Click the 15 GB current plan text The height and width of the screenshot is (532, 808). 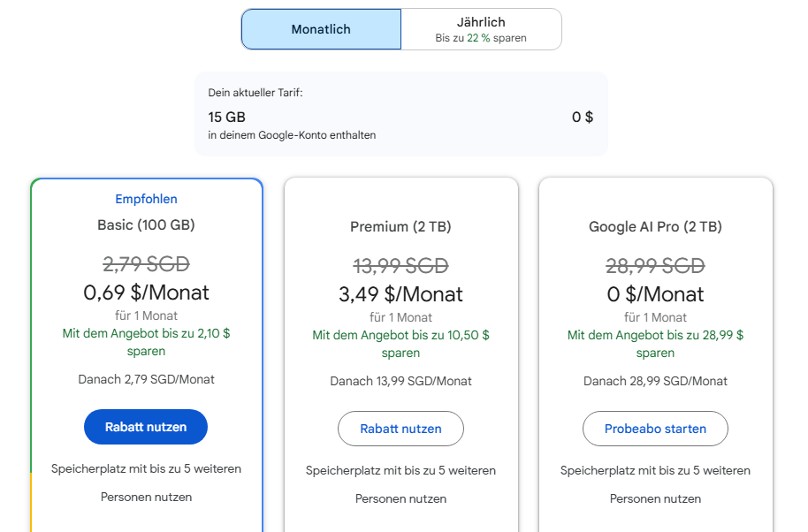tap(227, 117)
